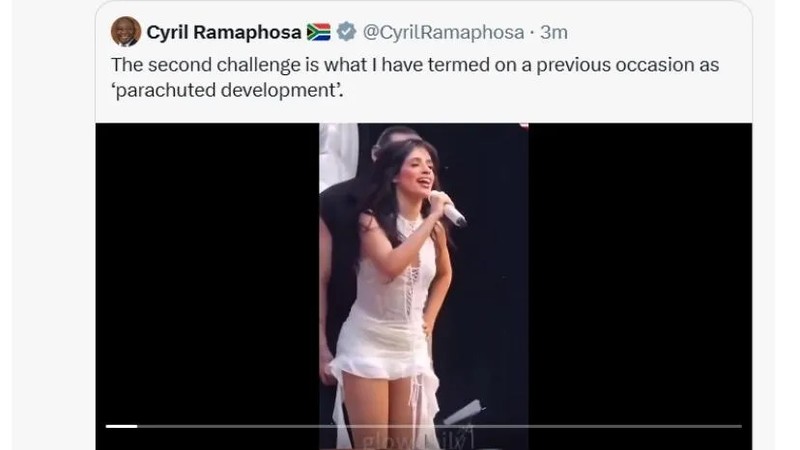The image size is (800, 450).
Task: Visit the @CyrilRamaphosa handle link
Action: pos(443,32)
